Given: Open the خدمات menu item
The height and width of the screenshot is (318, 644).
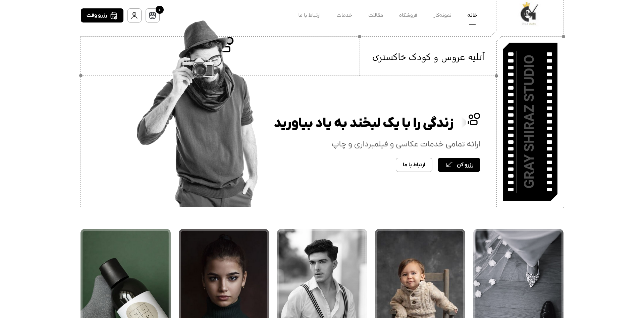Looking at the screenshot, I should [344, 15].
